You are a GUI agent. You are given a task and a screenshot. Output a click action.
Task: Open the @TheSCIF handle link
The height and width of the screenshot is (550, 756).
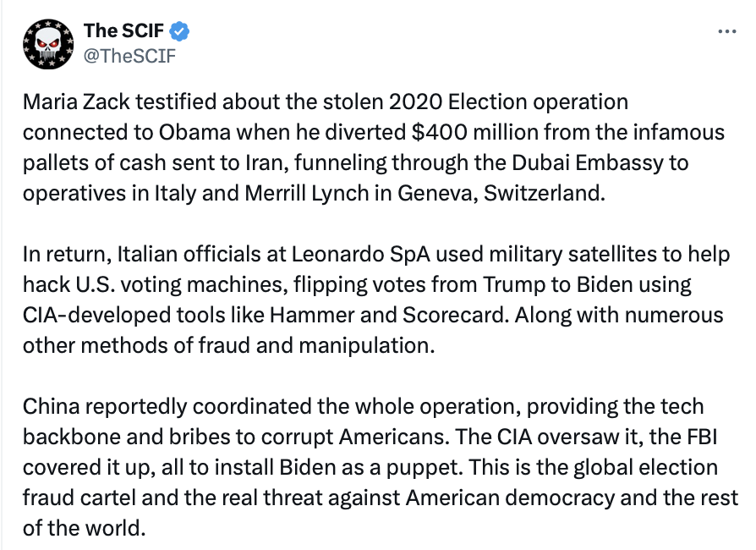click(129, 56)
